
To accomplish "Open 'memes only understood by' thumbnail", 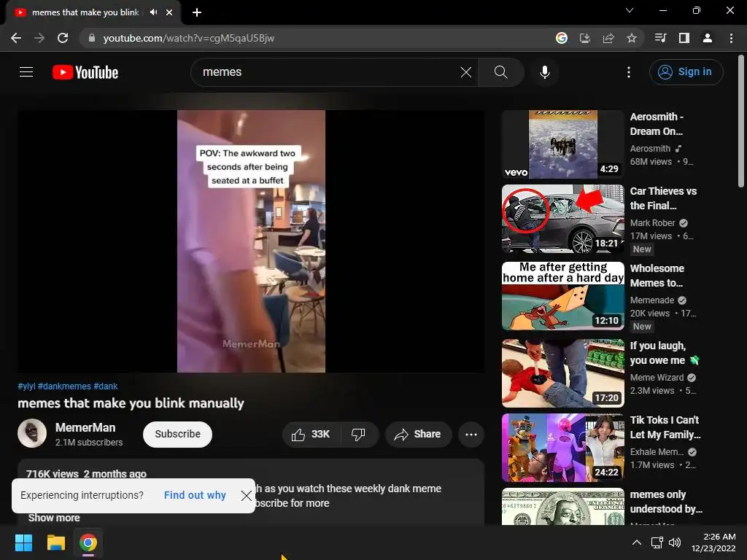I will (563, 507).
